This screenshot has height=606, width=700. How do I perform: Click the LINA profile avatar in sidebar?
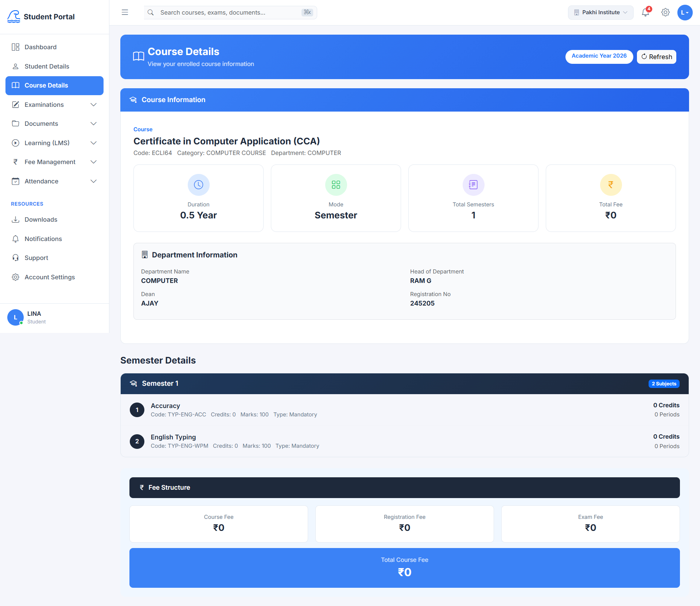pyautogui.click(x=15, y=317)
